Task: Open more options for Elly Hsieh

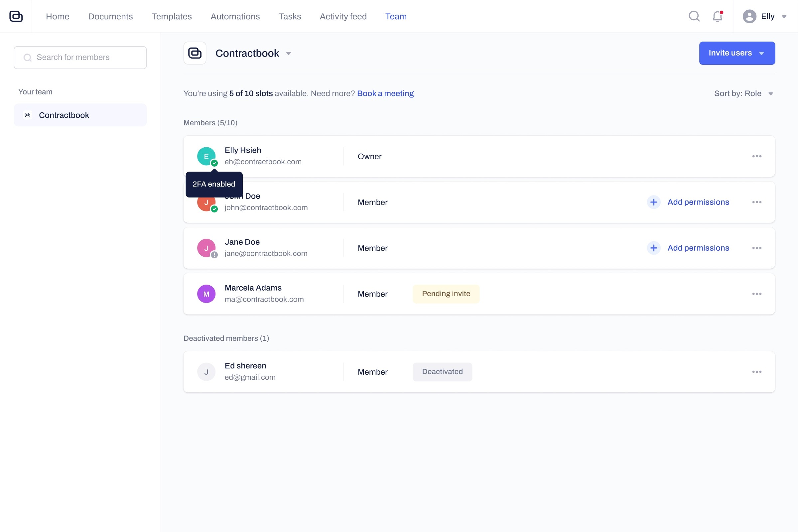Action: pos(757,156)
